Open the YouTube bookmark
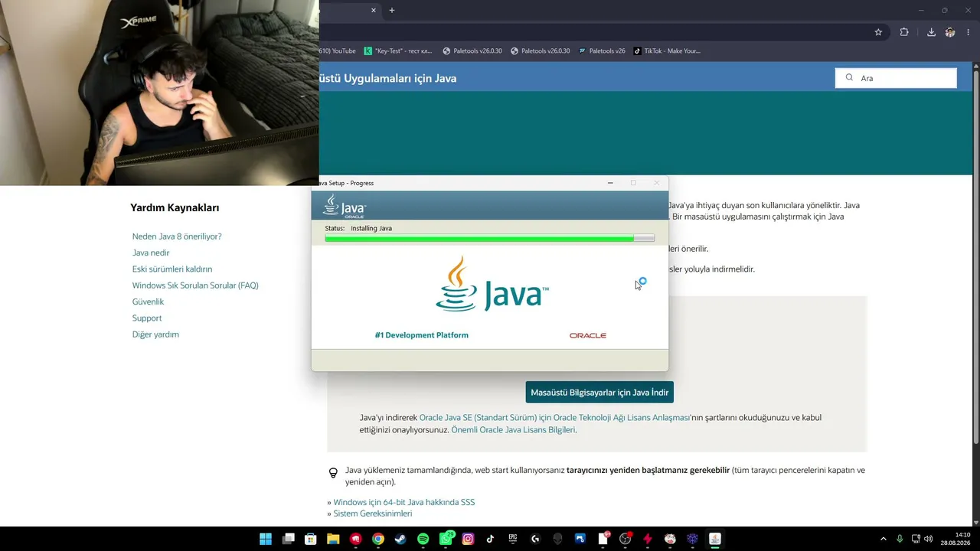Screen dimensions: 980x551 click(x=338, y=51)
